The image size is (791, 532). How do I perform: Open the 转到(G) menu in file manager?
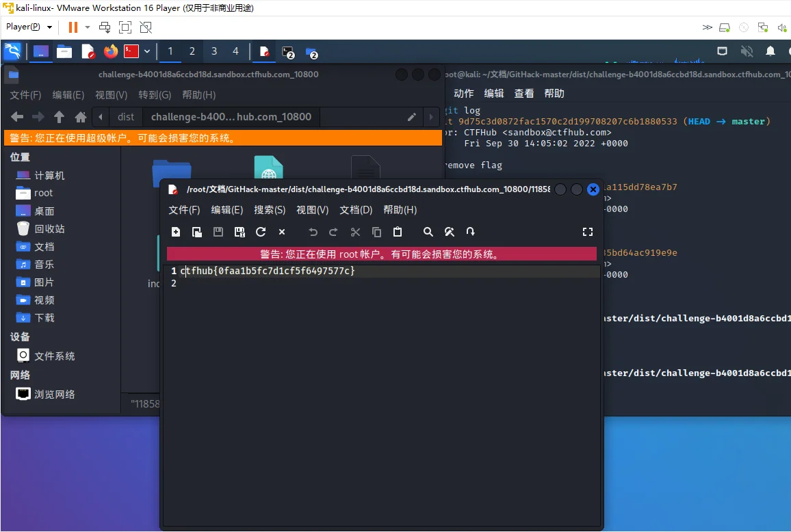(155, 95)
